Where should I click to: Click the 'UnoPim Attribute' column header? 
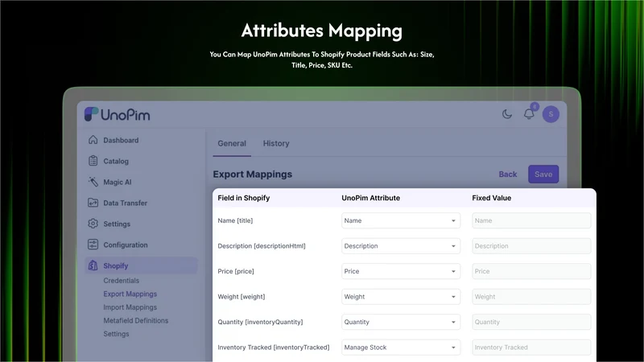[370, 198]
